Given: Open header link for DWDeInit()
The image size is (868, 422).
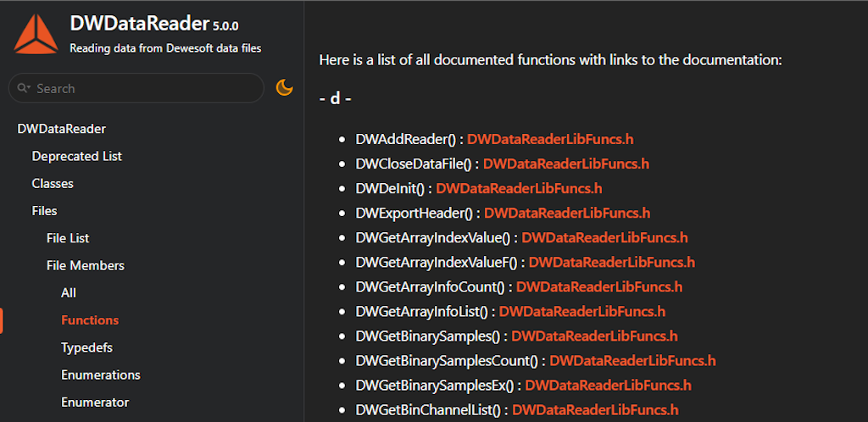Looking at the screenshot, I should click(520, 188).
